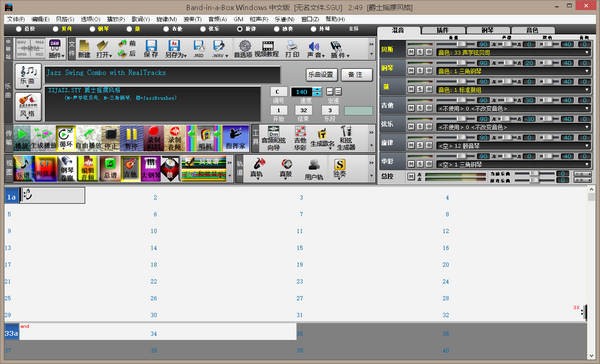
Task: Expand the 钢琴 piano patch dropdown
Action: (587, 71)
